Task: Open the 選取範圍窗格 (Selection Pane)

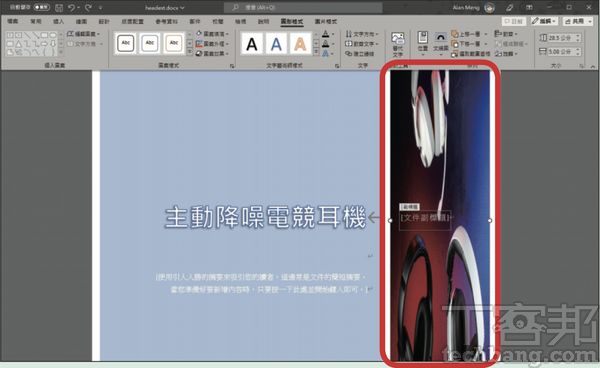Action: (470, 54)
